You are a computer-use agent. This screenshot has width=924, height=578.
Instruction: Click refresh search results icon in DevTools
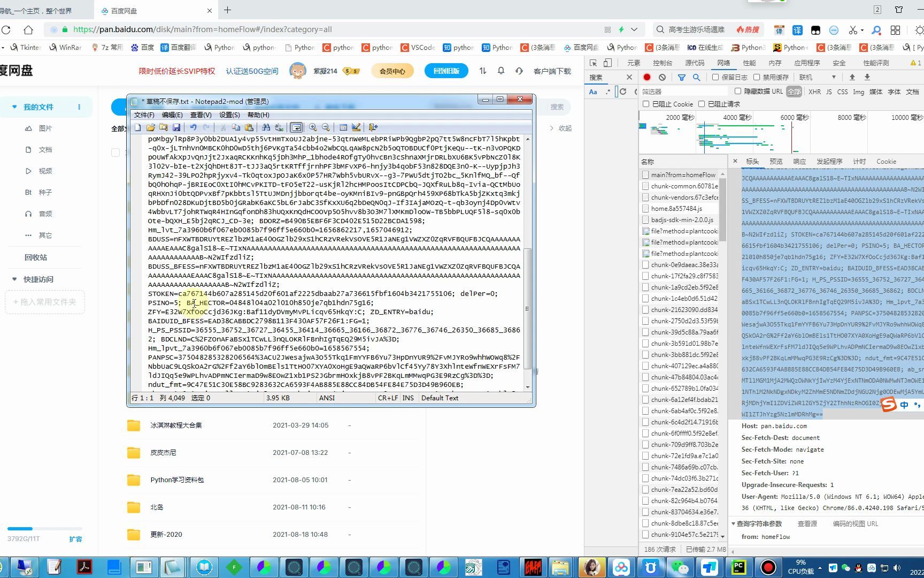pyautogui.click(x=623, y=92)
